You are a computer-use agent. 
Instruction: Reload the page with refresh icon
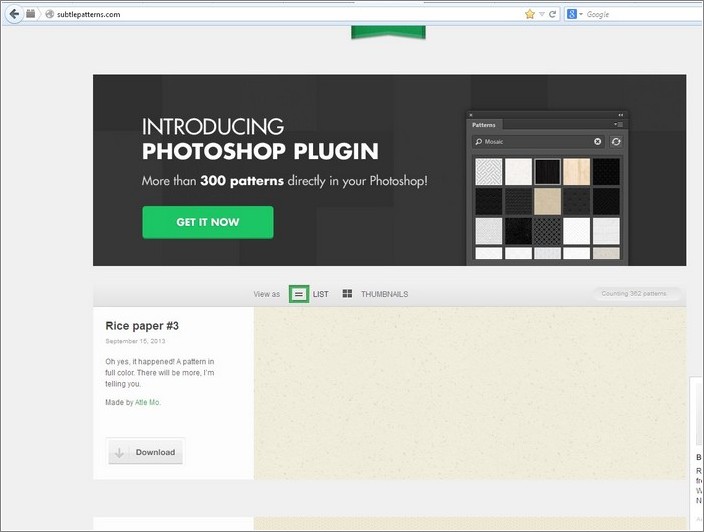(552, 14)
